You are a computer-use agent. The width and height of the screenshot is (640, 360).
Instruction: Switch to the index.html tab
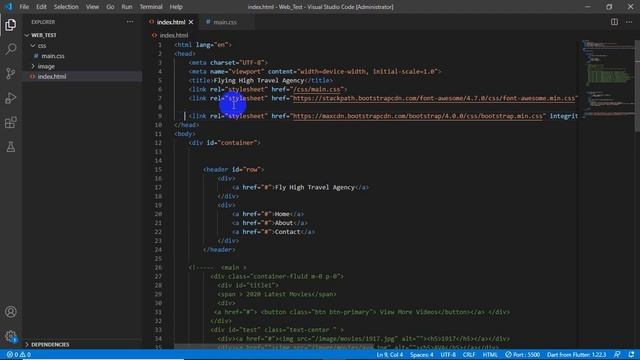tap(171, 22)
